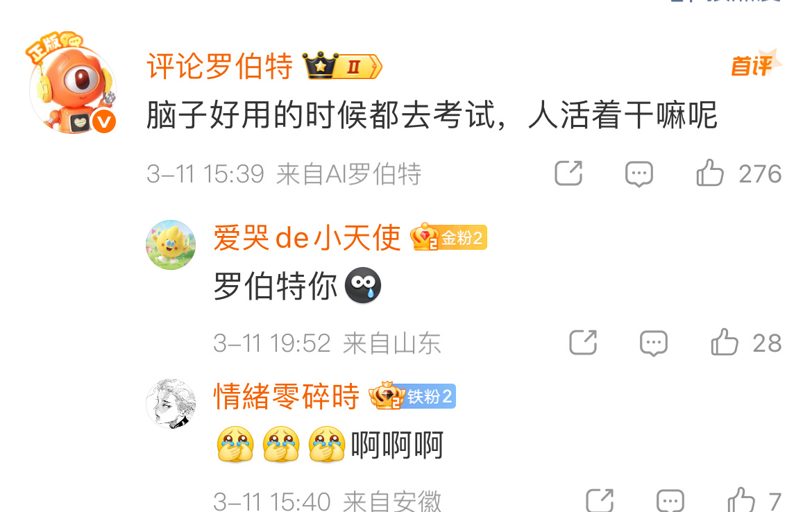Tap the 铁粉2 fan badge

click(412, 396)
